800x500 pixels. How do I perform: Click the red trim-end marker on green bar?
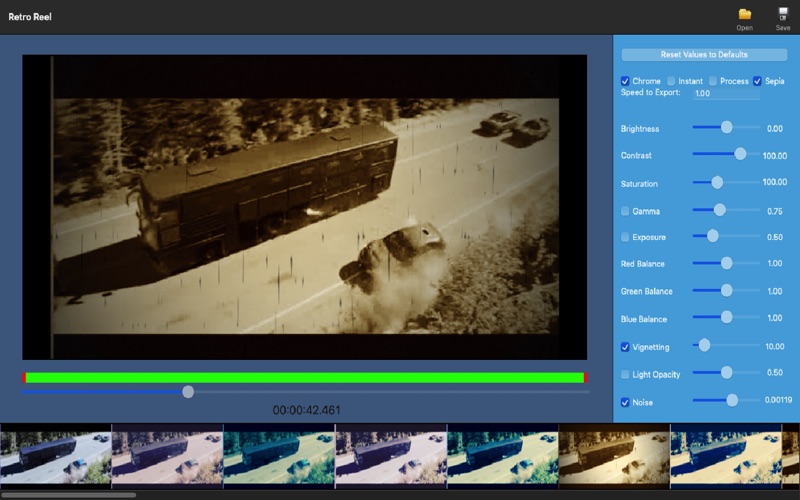(x=585, y=378)
